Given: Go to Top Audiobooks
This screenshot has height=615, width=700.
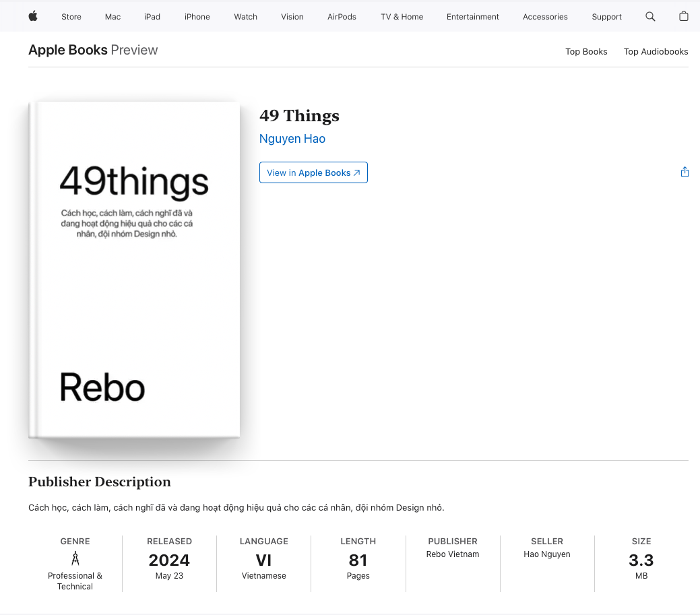Looking at the screenshot, I should pyautogui.click(x=656, y=51).
